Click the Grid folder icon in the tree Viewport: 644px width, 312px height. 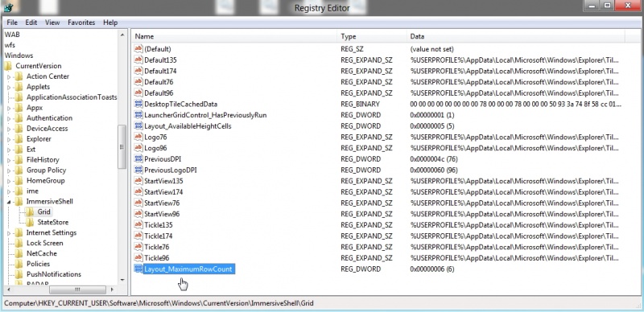pyautogui.click(x=30, y=211)
